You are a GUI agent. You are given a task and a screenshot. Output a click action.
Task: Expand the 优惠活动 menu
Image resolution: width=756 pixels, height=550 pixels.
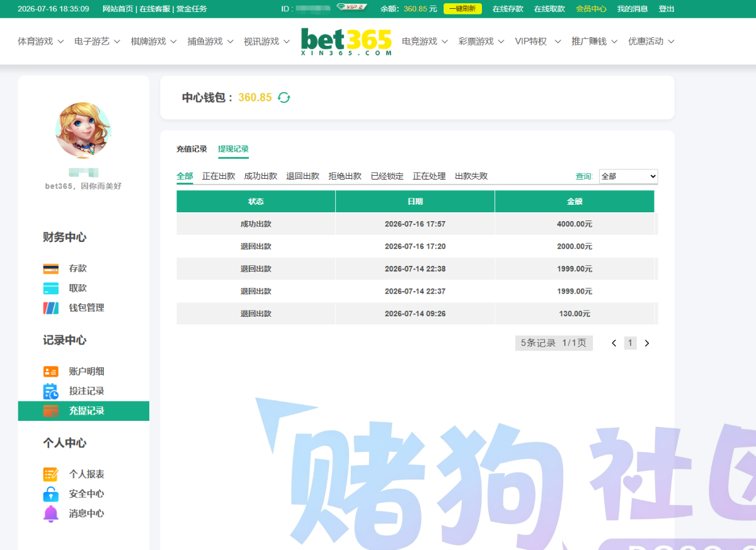click(651, 42)
